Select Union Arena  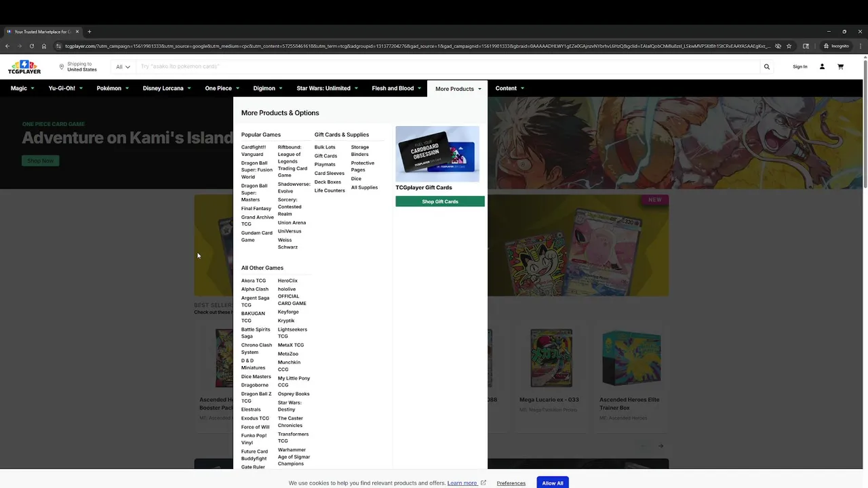(292, 222)
